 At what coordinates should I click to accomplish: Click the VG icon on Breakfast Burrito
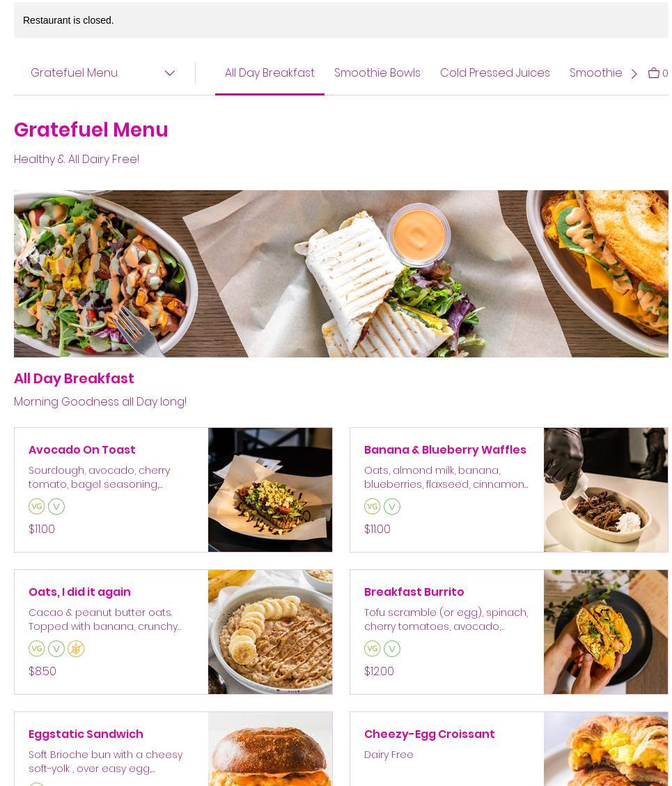click(373, 649)
